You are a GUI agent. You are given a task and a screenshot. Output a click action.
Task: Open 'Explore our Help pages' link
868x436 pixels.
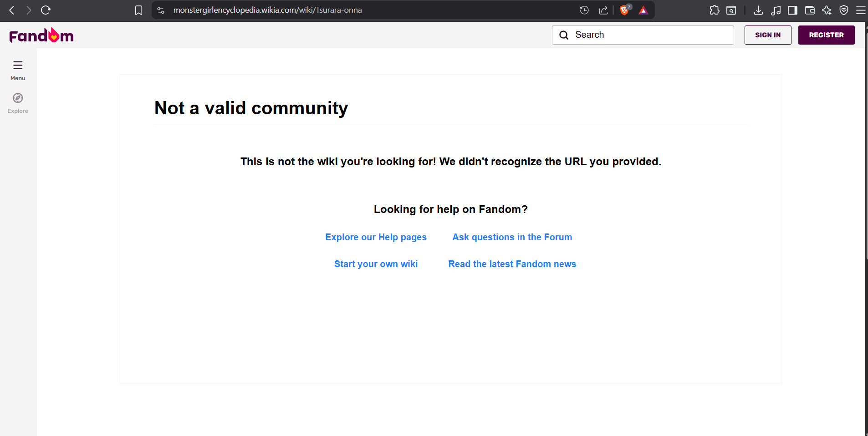(376, 237)
